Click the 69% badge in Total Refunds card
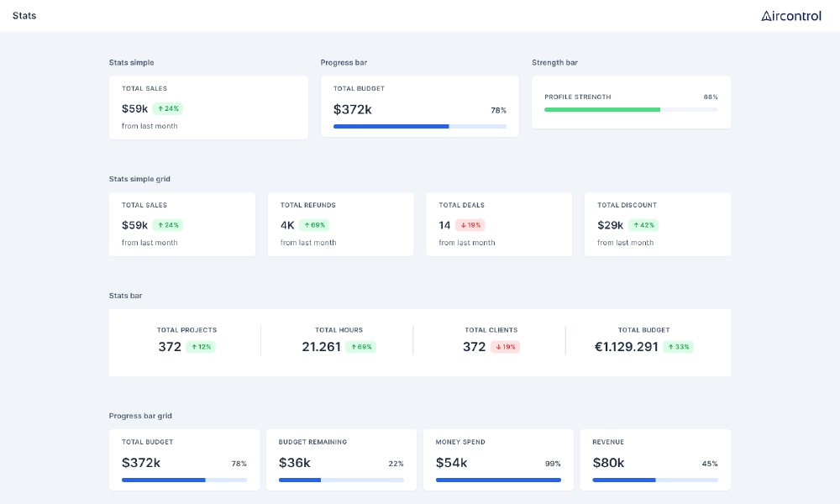The width and height of the screenshot is (840, 504). (313, 225)
